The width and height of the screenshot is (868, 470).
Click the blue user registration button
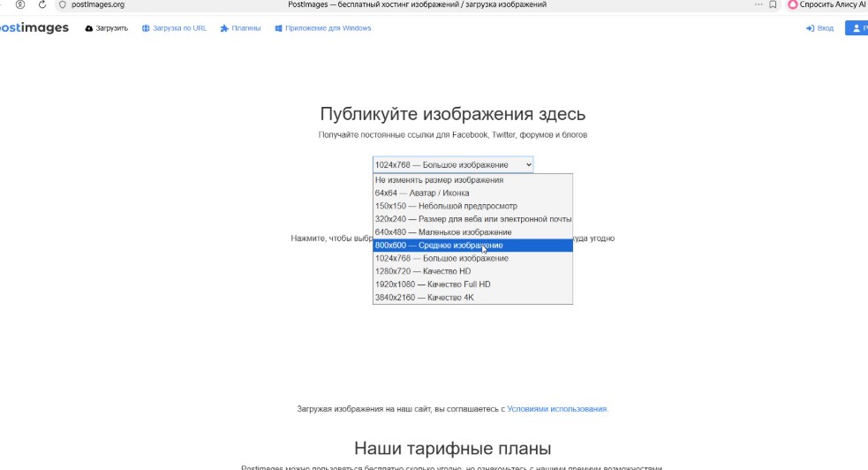[x=857, y=28]
